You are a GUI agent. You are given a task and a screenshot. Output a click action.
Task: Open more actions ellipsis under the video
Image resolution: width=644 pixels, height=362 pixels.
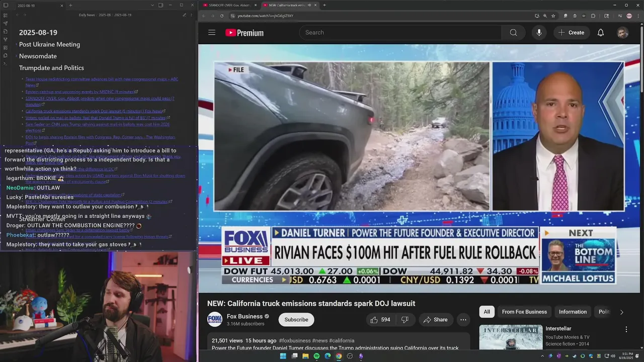coord(463,320)
